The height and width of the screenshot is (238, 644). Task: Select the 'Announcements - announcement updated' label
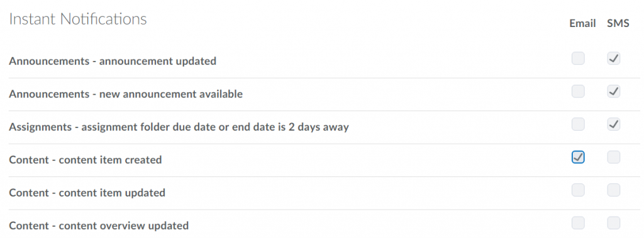113,61
